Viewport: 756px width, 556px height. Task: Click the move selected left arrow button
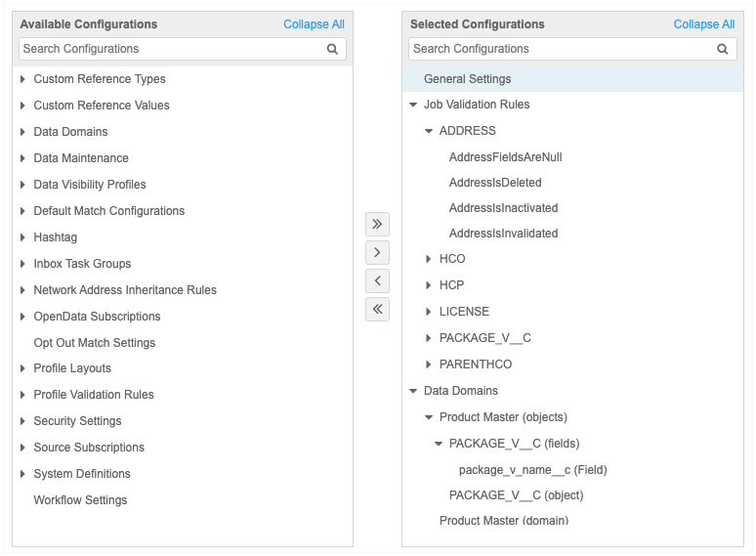coord(377,281)
